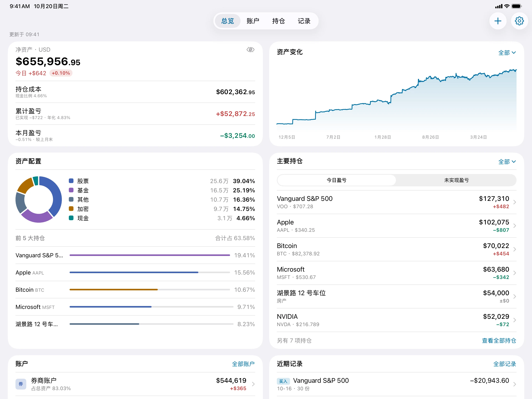
Task: Check the battery status icon
Action: click(516, 6)
